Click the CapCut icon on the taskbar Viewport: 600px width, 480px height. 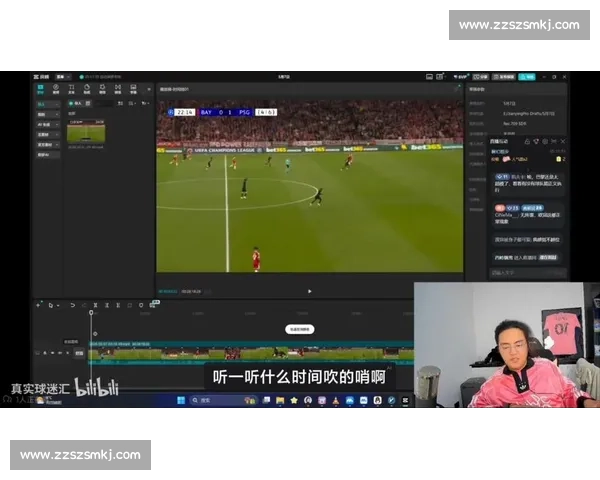coord(405,400)
